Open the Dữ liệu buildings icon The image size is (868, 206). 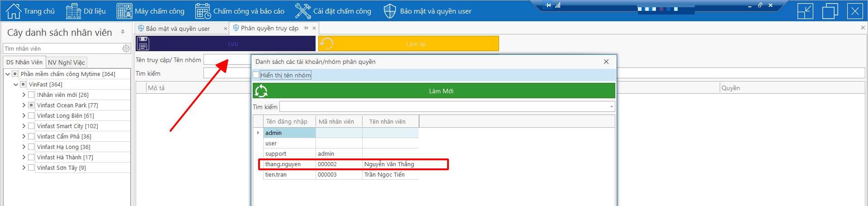[73, 11]
